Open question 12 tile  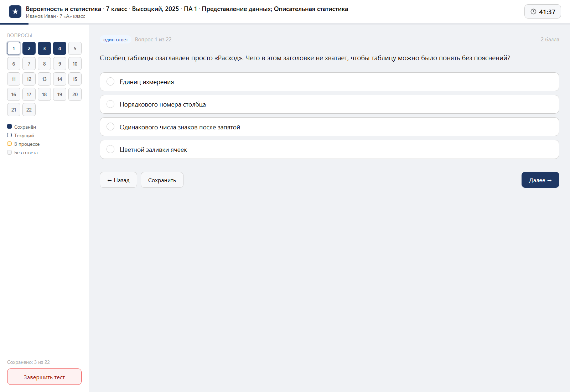pos(29,79)
